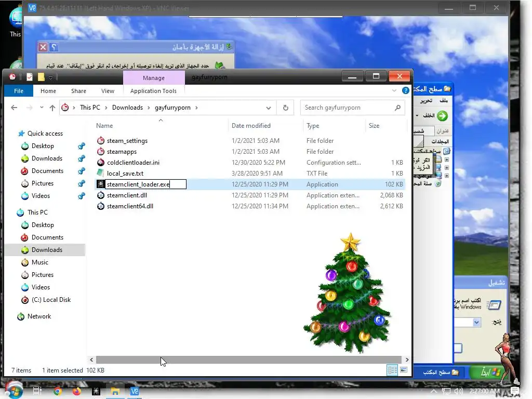Select local_save.txt file
Viewport: 532px width, 399px height.
point(125,174)
